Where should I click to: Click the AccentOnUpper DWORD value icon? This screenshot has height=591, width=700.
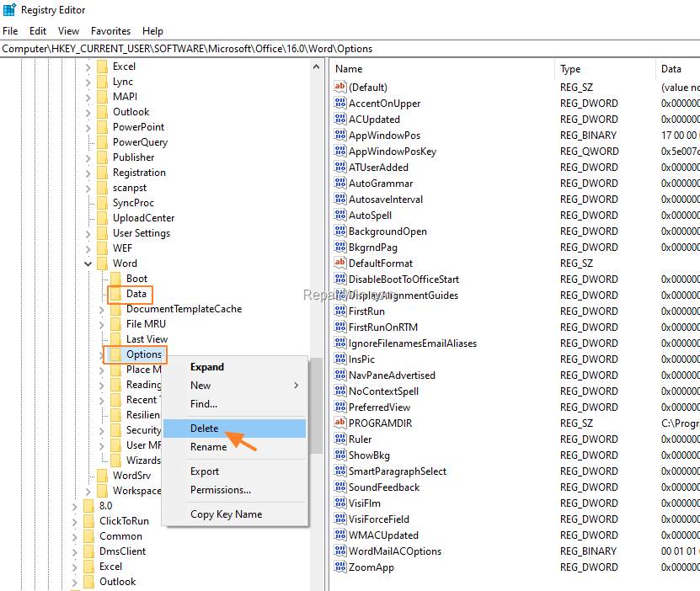340,103
